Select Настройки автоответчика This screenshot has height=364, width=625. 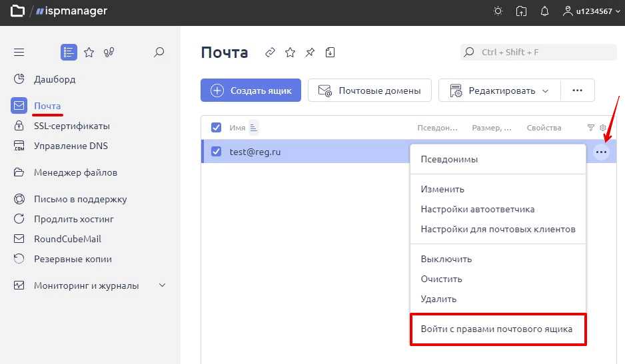478,209
